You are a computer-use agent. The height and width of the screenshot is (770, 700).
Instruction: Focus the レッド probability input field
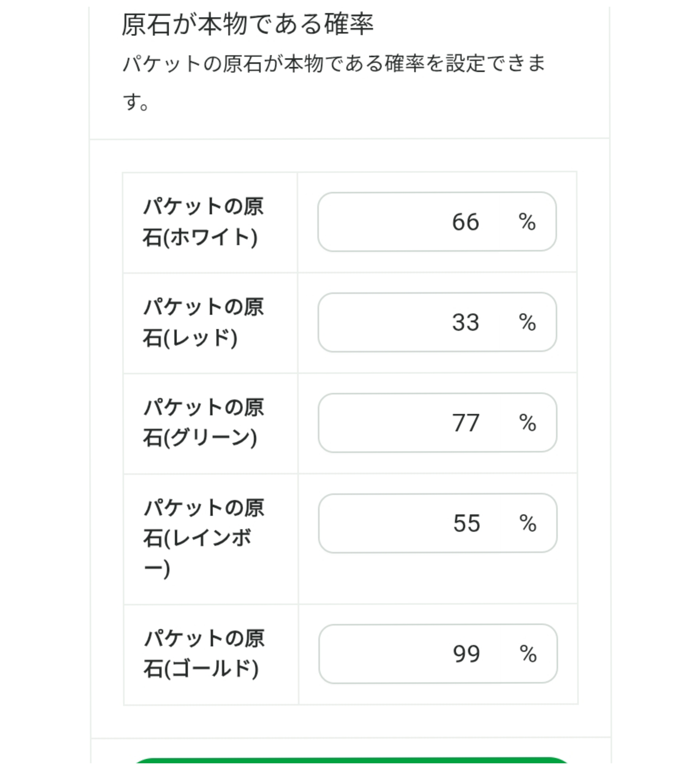point(409,322)
